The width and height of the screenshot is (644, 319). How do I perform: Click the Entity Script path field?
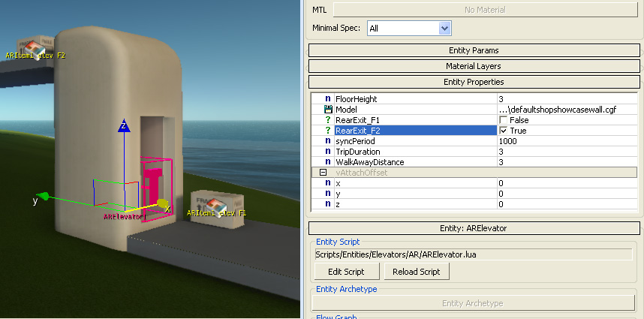(473, 254)
